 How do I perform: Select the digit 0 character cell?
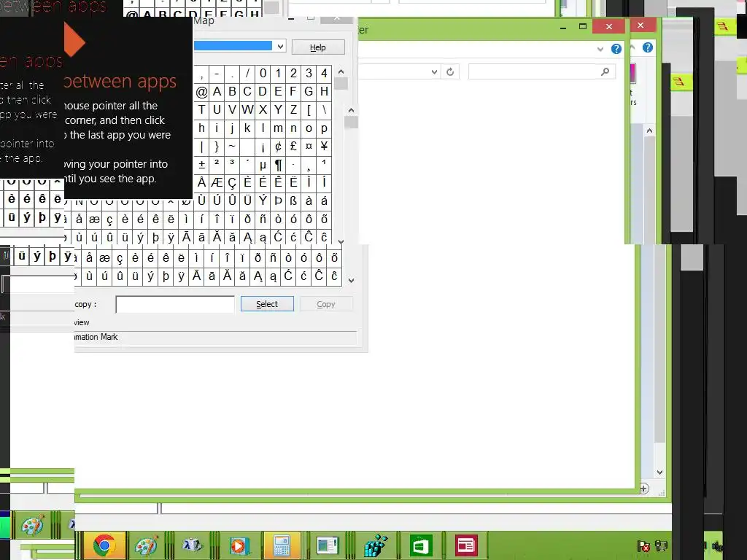point(263,74)
